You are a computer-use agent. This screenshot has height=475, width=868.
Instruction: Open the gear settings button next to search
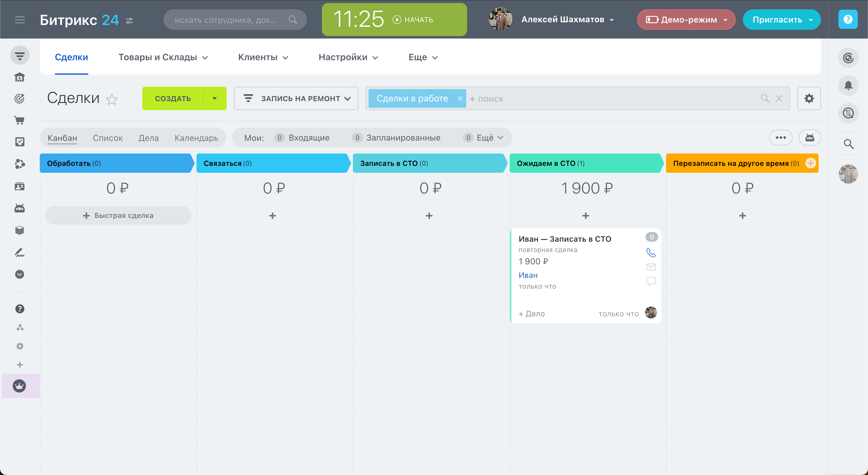(x=809, y=99)
